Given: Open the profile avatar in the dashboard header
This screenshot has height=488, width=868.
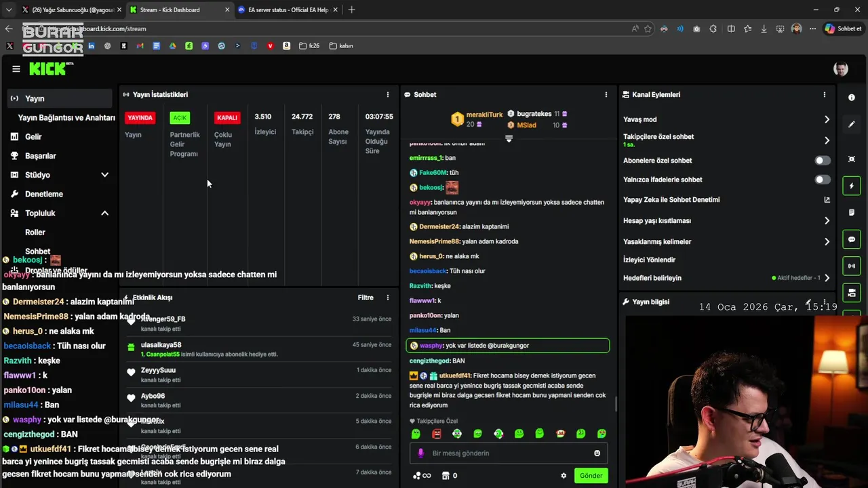Looking at the screenshot, I should click(841, 68).
